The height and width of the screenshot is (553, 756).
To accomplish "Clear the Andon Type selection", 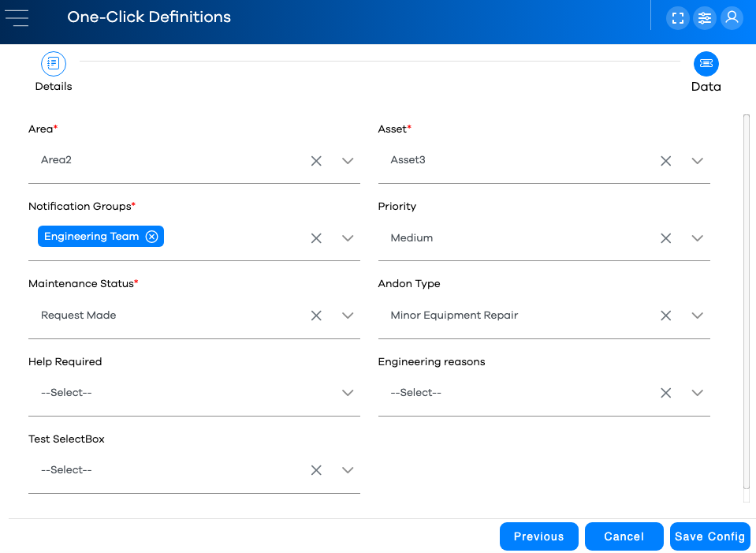I will (x=666, y=316).
